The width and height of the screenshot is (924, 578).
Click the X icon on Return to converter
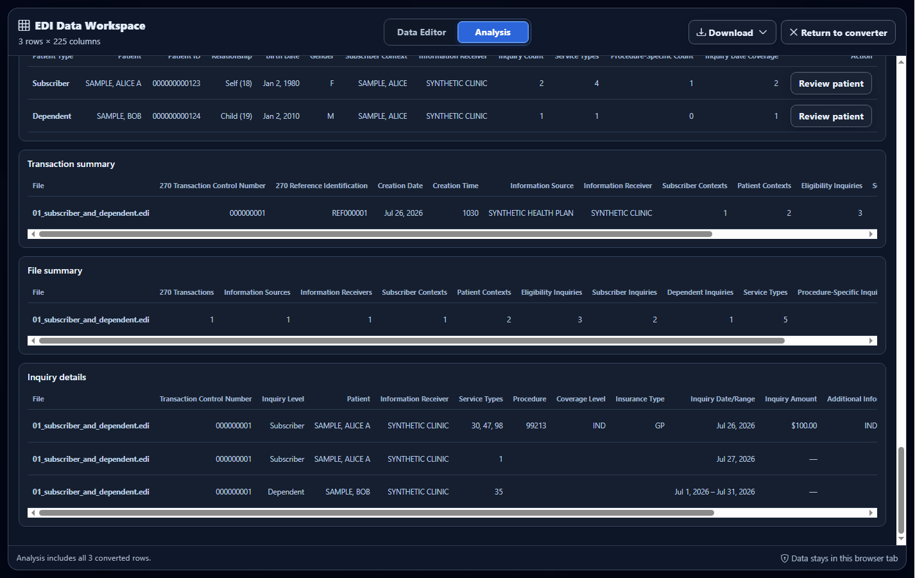click(x=794, y=32)
